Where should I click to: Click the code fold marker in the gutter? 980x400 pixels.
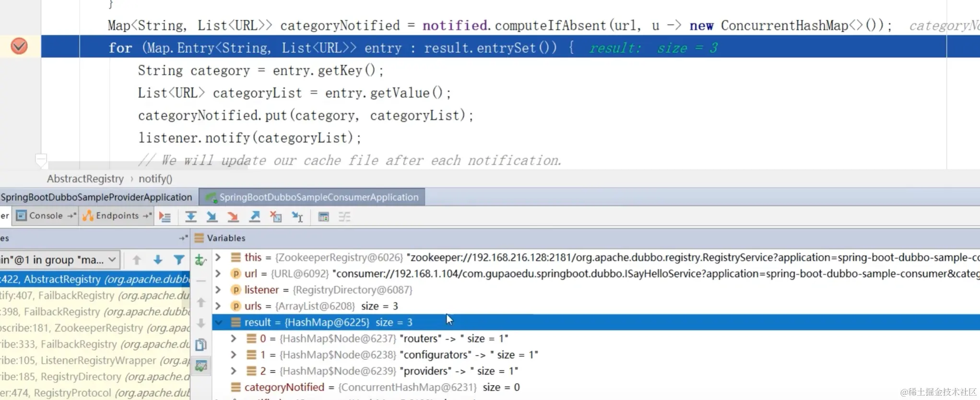tap(41, 159)
